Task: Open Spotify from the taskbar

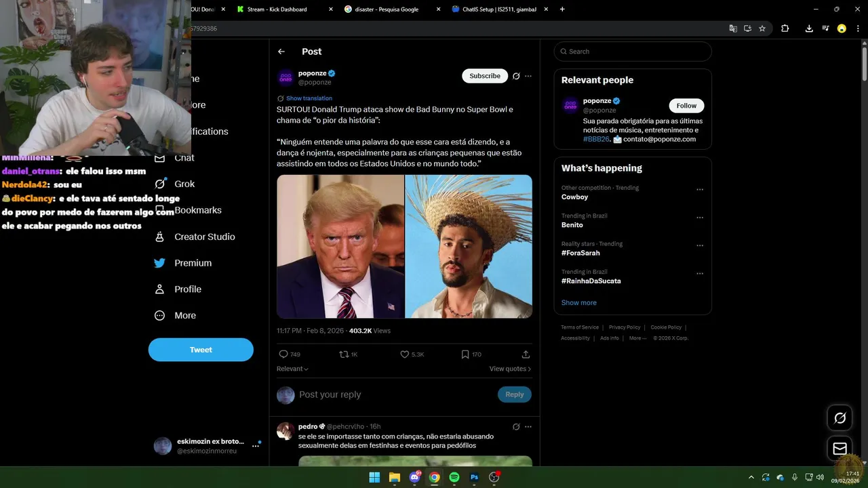Action: [x=454, y=477]
